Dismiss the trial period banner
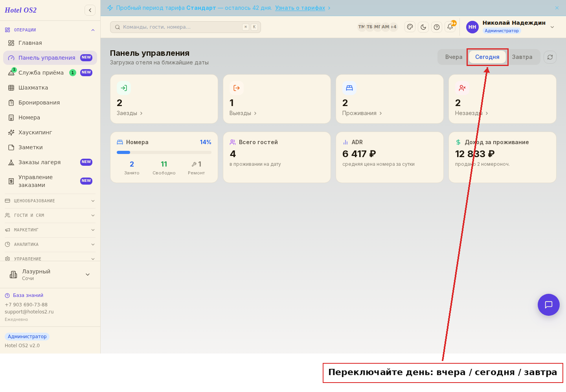The width and height of the screenshot is (566, 392). tap(557, 8)
